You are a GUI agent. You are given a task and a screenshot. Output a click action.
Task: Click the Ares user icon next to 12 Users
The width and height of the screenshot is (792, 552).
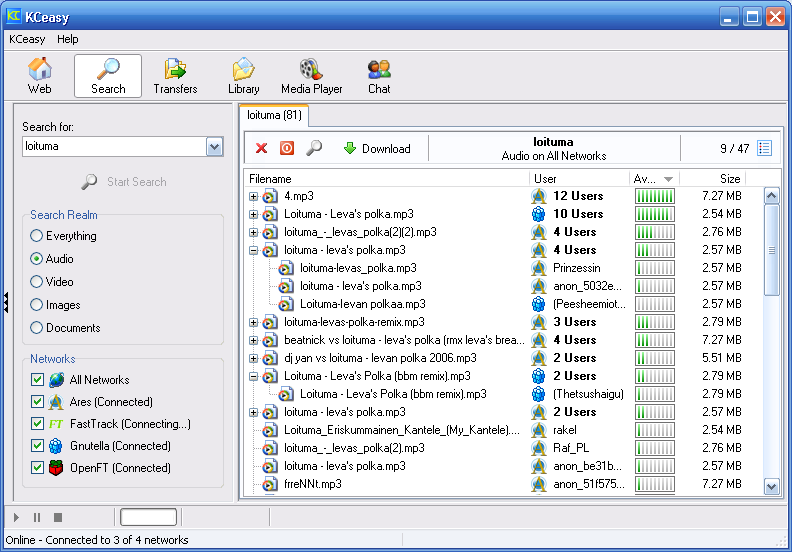tap(539, 196)
